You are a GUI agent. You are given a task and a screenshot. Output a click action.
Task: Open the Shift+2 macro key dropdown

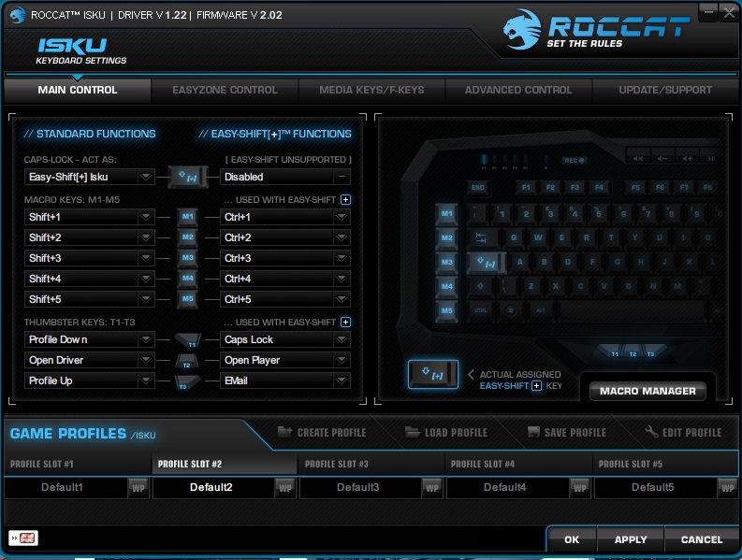point(146,237)
